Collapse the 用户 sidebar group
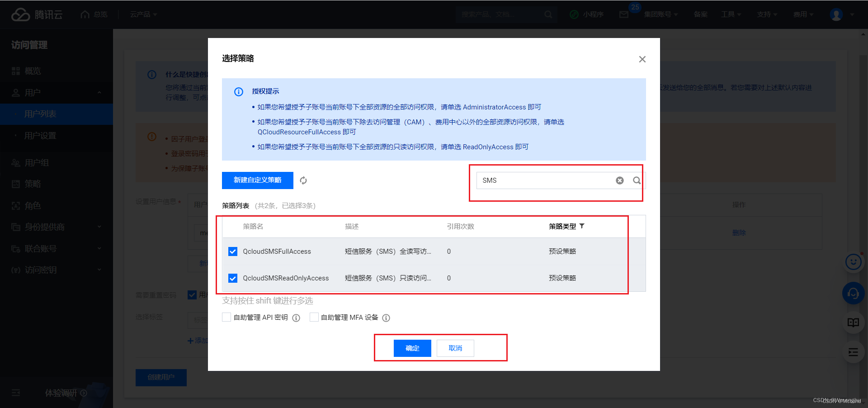The height and width of the screenshot is (408, 868). click(57, 93)
